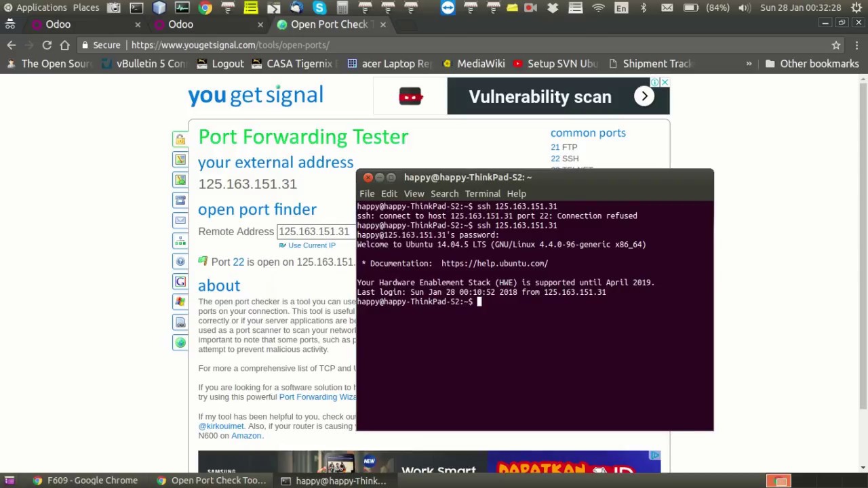
Task: Go back in Chrome
Action: [x=12, y=45]
